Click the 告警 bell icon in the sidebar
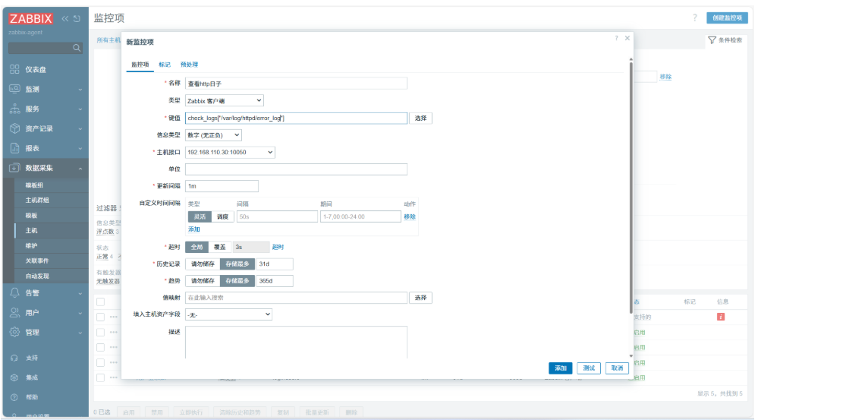Viewport: 868px width, 420px height. coord(15,292)
